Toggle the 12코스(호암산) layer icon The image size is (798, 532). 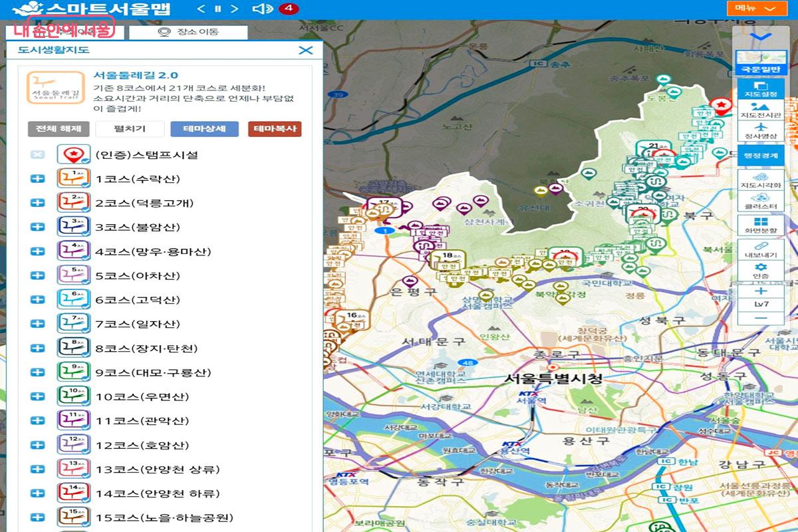point(73,446)
